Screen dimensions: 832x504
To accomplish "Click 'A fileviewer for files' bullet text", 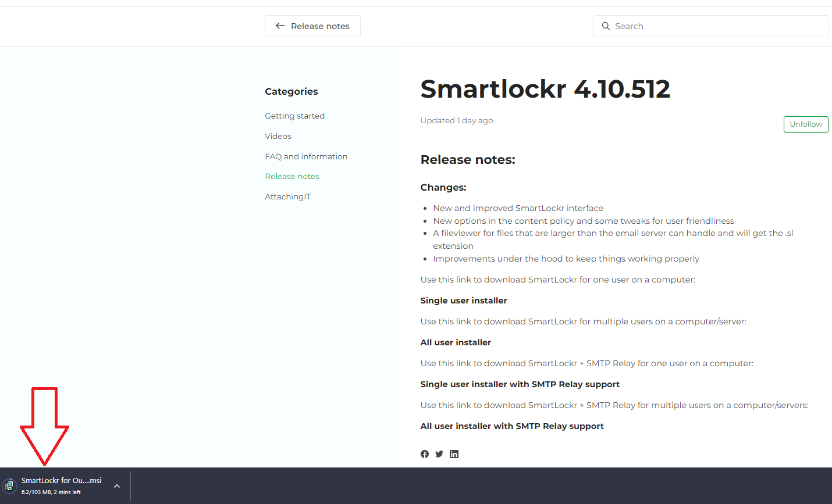I will pyautogui.click(x=613, y=240).
